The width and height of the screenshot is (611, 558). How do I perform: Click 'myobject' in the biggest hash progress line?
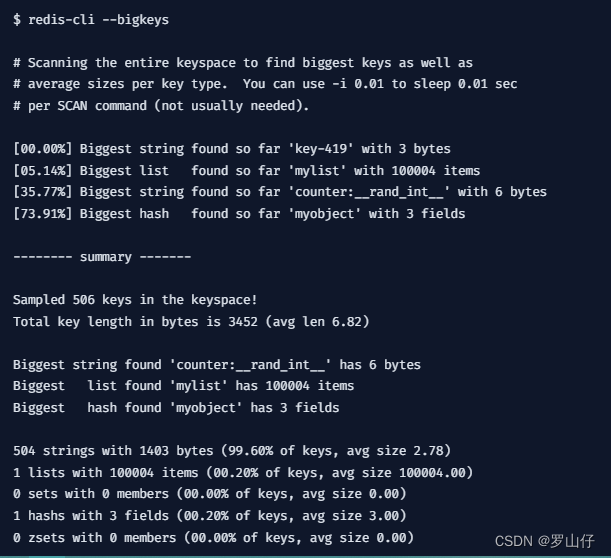(324, 214)
